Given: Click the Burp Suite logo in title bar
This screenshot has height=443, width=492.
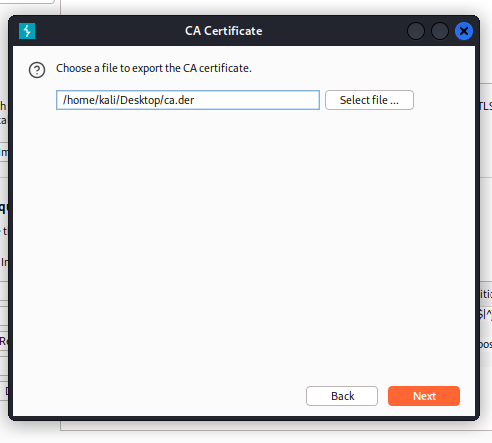Looking at the screenshot, I should 27,31.
